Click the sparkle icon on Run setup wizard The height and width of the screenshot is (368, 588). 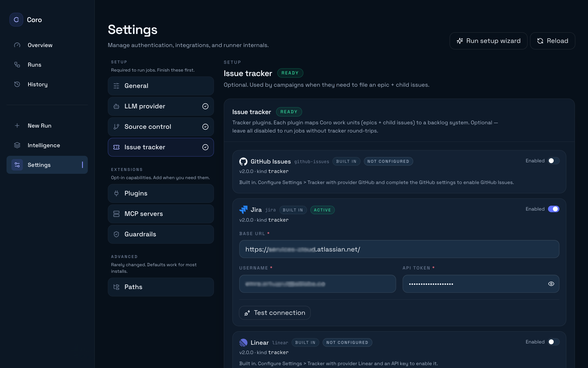tap(460, 41)
